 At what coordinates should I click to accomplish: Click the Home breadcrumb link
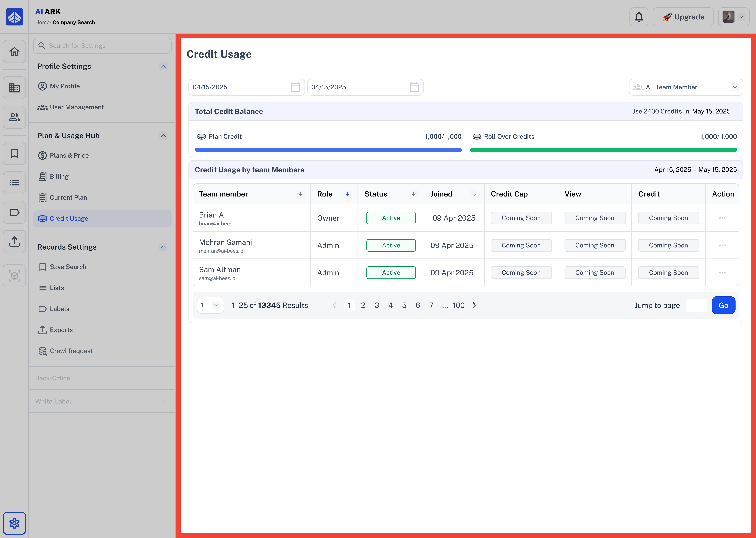pyautogui.click(x=42, y=23)
